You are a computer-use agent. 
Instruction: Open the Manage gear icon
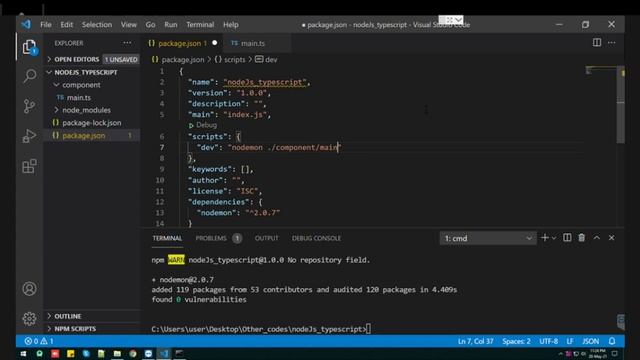(29, 318)
